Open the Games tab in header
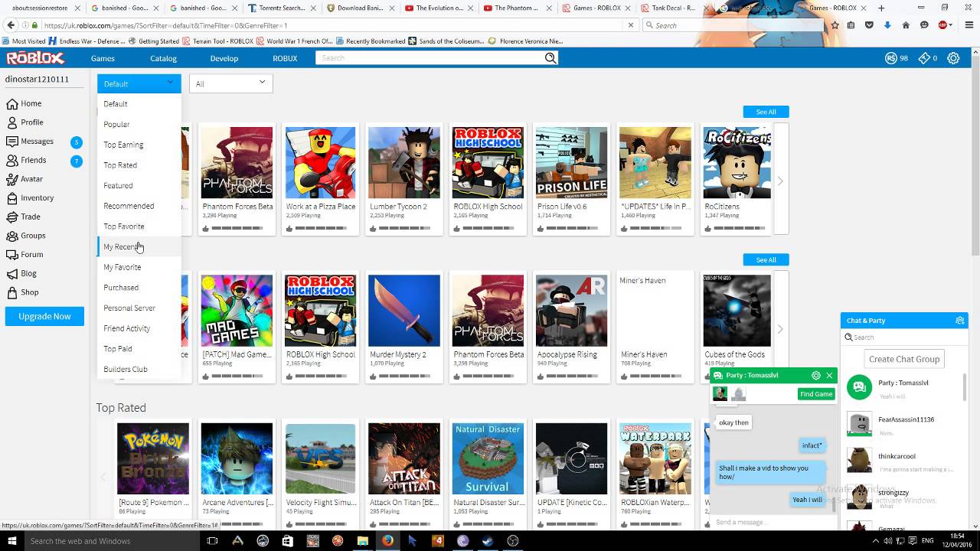 [103, 58]
